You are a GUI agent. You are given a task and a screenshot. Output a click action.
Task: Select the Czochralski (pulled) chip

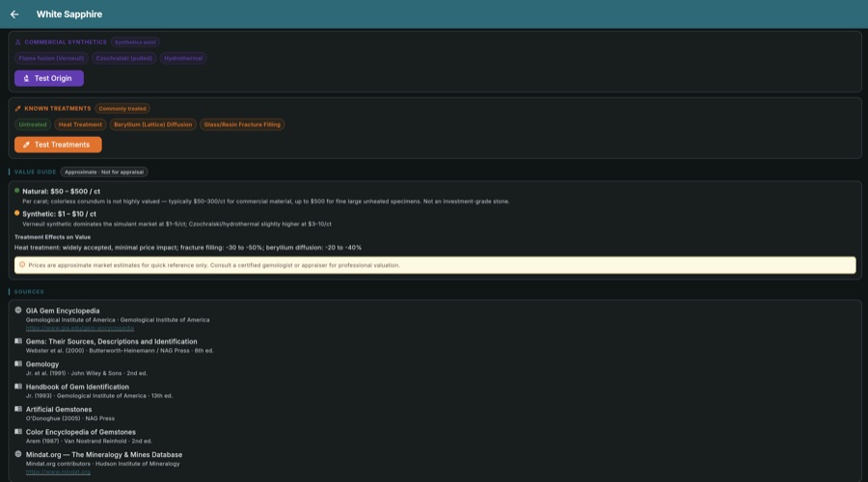coord(123,59)
